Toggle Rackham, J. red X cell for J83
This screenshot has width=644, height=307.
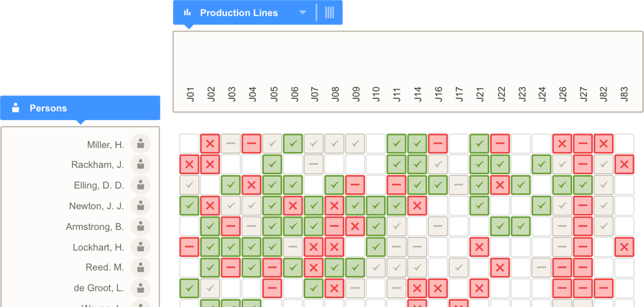(624, 164)
